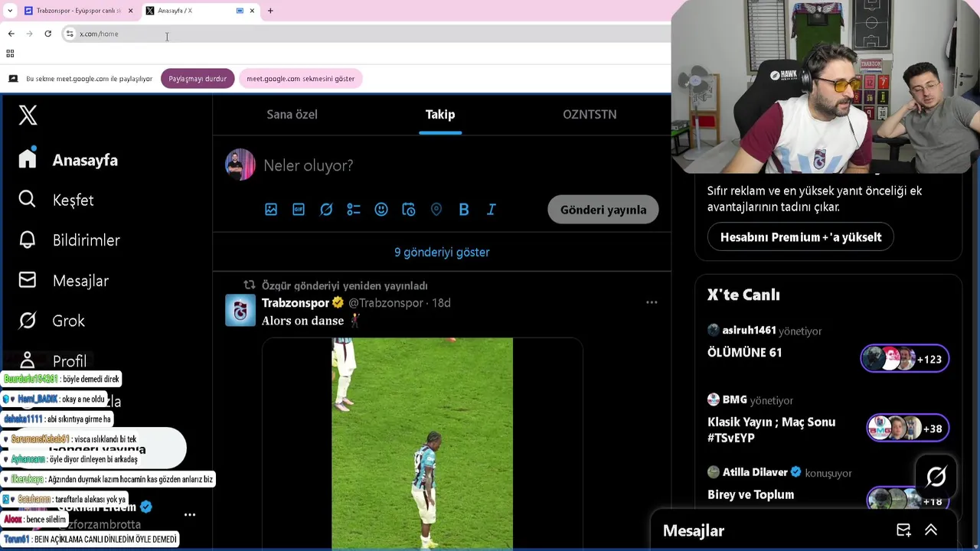Open the Trabzonspor post video
Image resolution: width=980 pixels, height=551 pixels.
point(422,443)
